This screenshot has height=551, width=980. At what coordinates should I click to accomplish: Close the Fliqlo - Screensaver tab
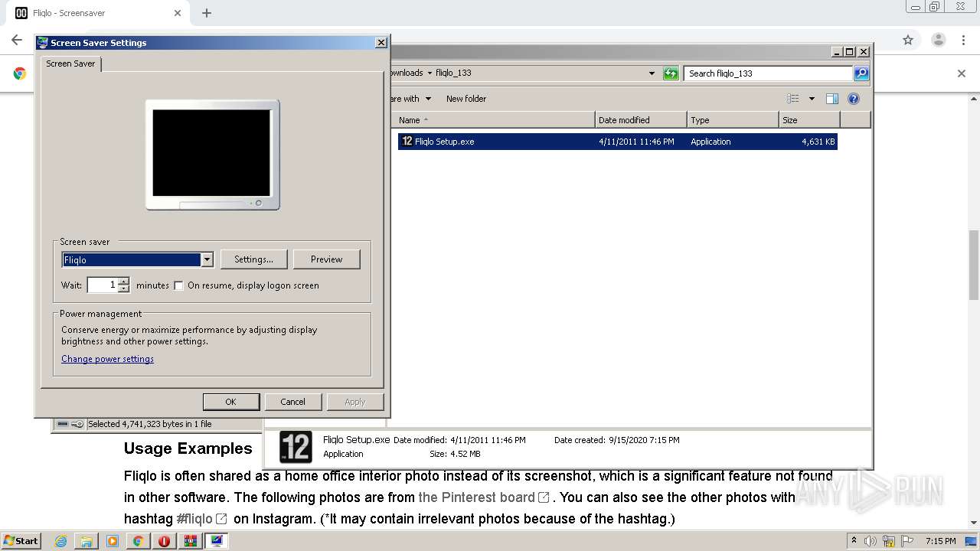178,13
